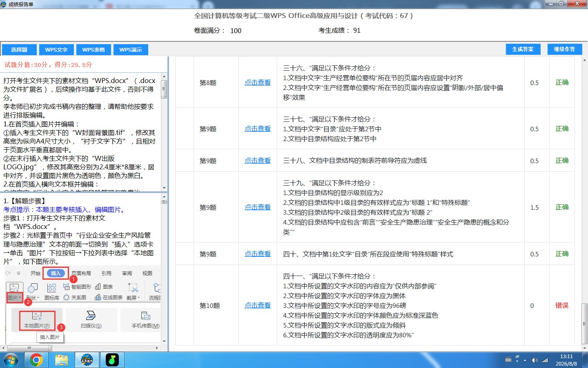Screen dimensions: 588x368
Task: Click the horizontal scrollbar left arrow
Action: pyautogui.click(x=3, y=348)
